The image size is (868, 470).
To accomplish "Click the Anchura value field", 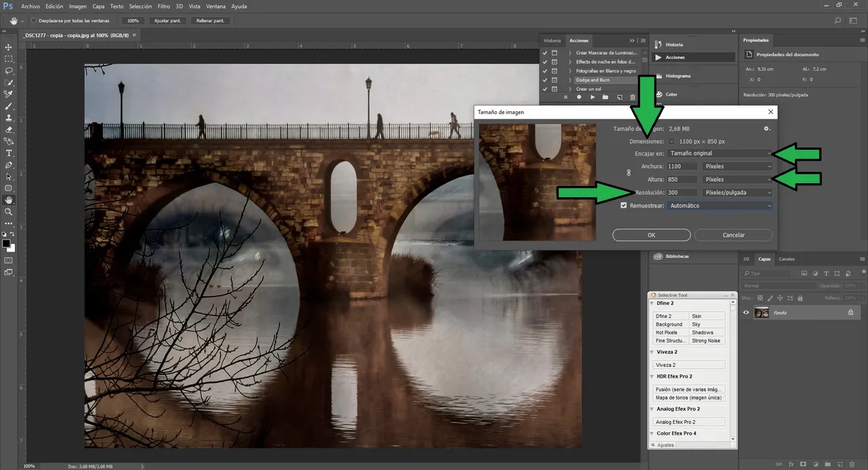I will pos(682,166).
